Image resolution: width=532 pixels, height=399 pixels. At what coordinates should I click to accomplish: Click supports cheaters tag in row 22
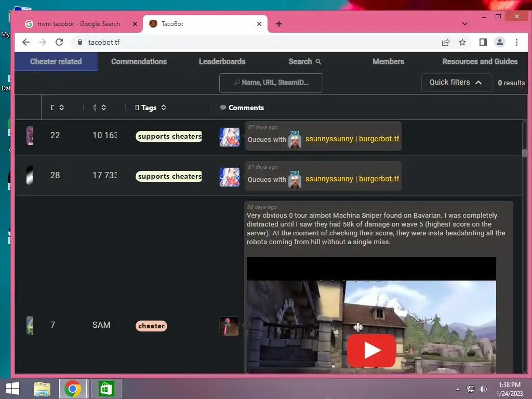pyautogui.click(x=169, y=137)
